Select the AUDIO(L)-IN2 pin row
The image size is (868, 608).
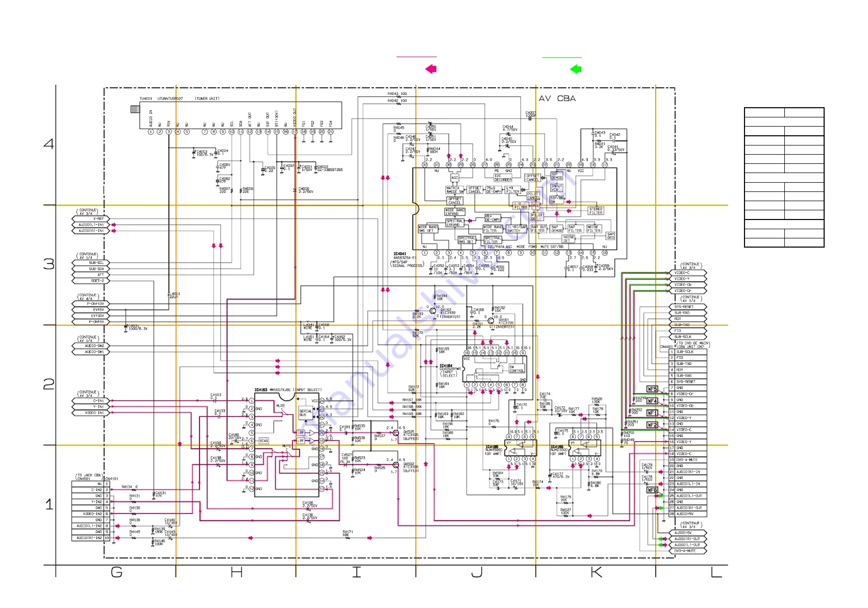pyautogui.click(x=91, y=526)
